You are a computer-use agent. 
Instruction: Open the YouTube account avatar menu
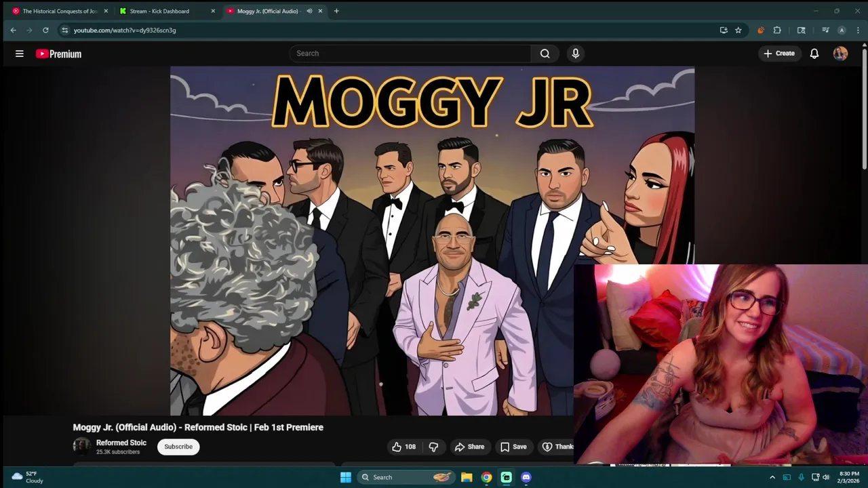pos(840,54)
